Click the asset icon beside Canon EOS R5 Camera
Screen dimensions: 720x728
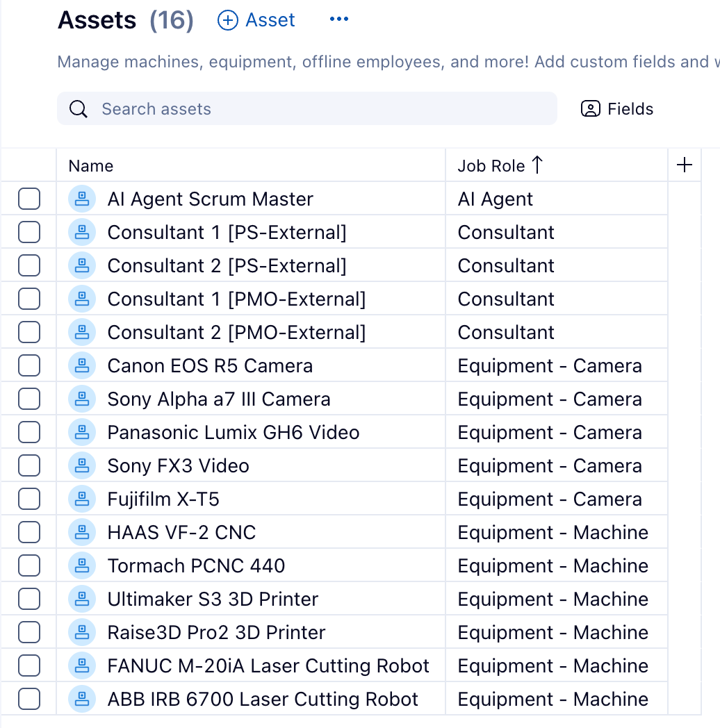(x=82, y=365)
